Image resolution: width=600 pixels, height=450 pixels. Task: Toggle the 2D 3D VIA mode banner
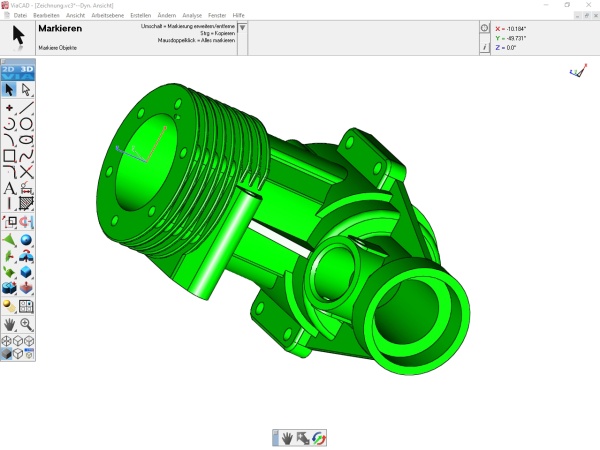point(18,73)
